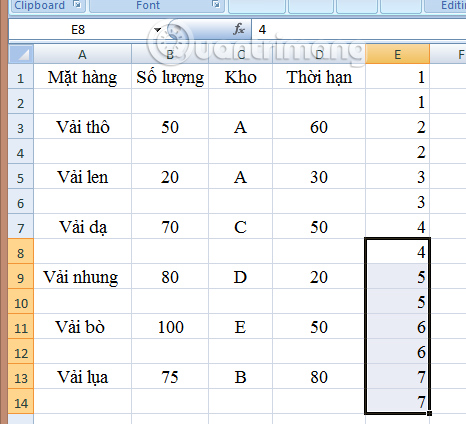Viewport: 466px width, 424px height.
Task: Click cell E8, the active cell
Action: coord(398,251)
